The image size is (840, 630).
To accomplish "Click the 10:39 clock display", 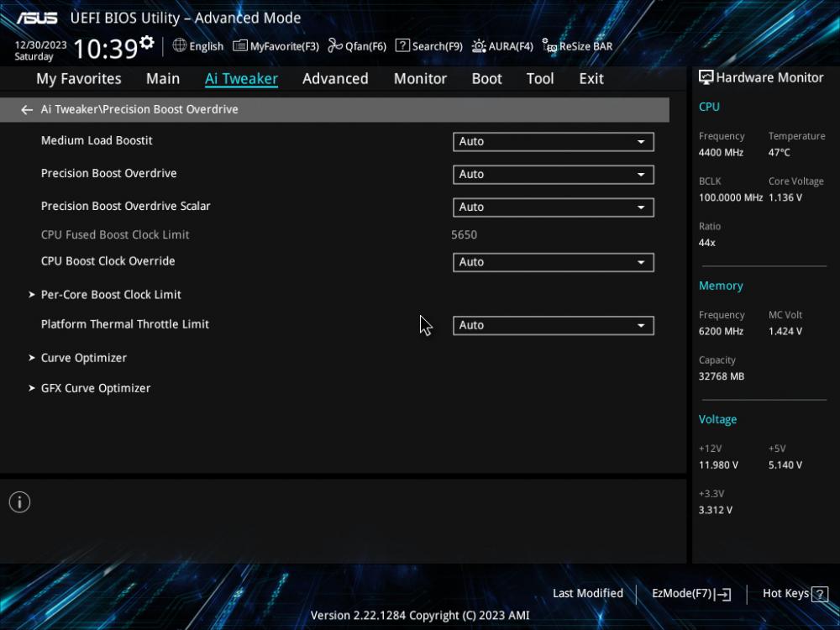I will tap(106, 50).
